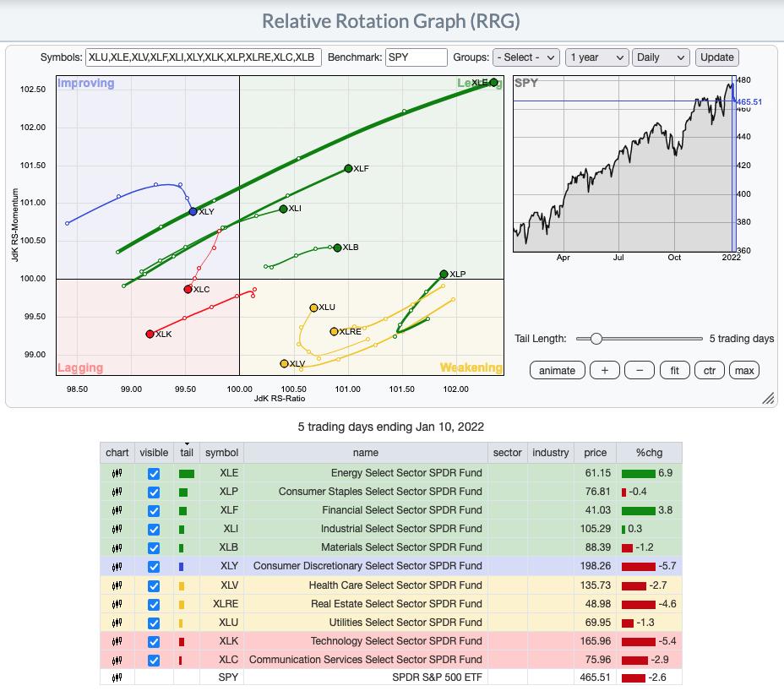Sort table by price column header
The image size is (784, 691).
(595, 453)
